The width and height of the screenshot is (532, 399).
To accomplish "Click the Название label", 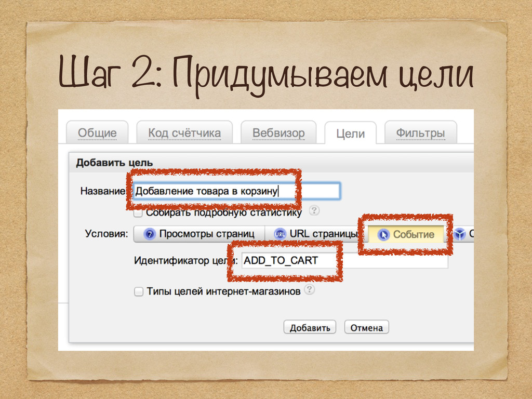I will [x=103, y=191].
